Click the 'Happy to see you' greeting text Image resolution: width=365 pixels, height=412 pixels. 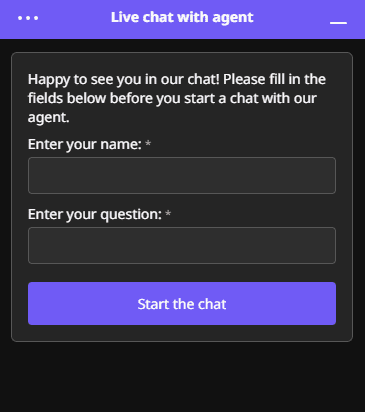pos(177,98)
